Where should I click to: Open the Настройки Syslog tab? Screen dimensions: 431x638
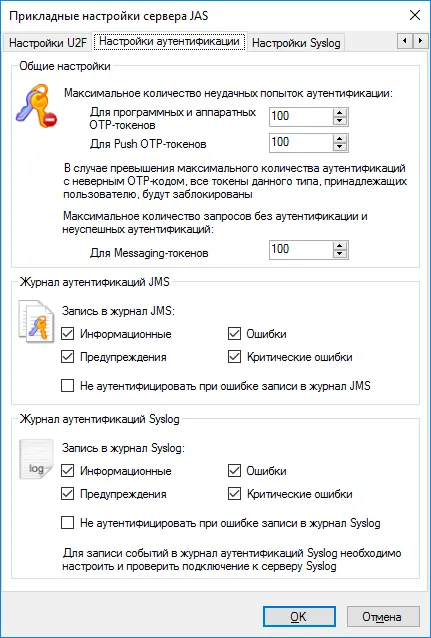point(296,43)
